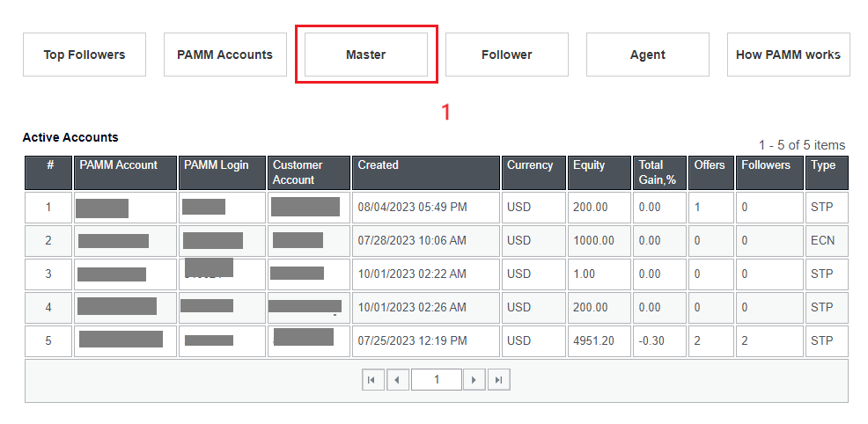This screenshot has width=868, height=424.
Task: Click next page arrow icon
Action: point(474,380)
